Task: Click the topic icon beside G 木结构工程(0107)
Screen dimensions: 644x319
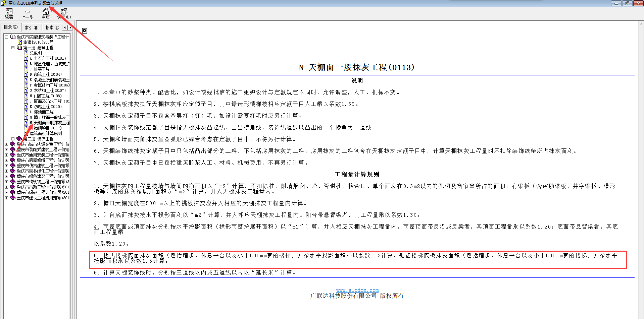Action: (26, 90)
